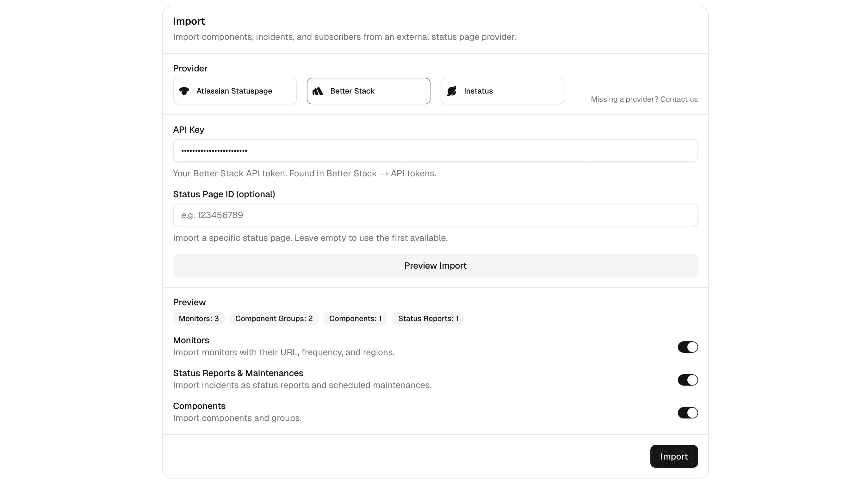Choose Instatus as the import provider

[x=502, y=91]
